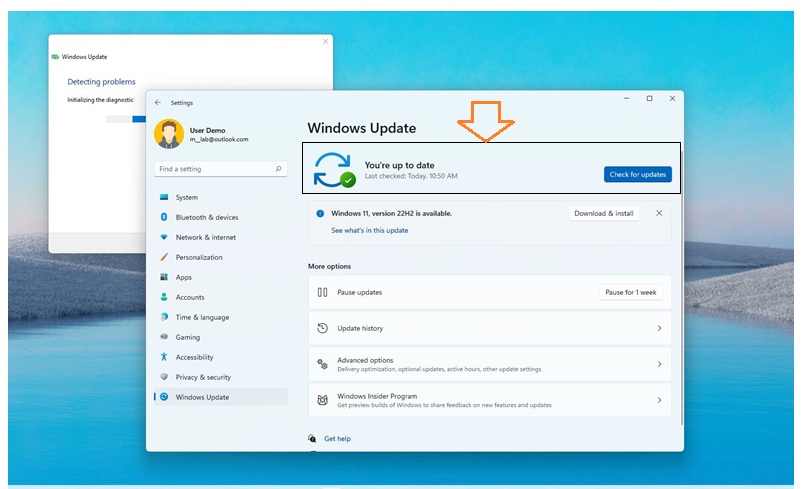The image size is (804, 489).
Task: Click the Accounts person icon
Action: [164, 297]
